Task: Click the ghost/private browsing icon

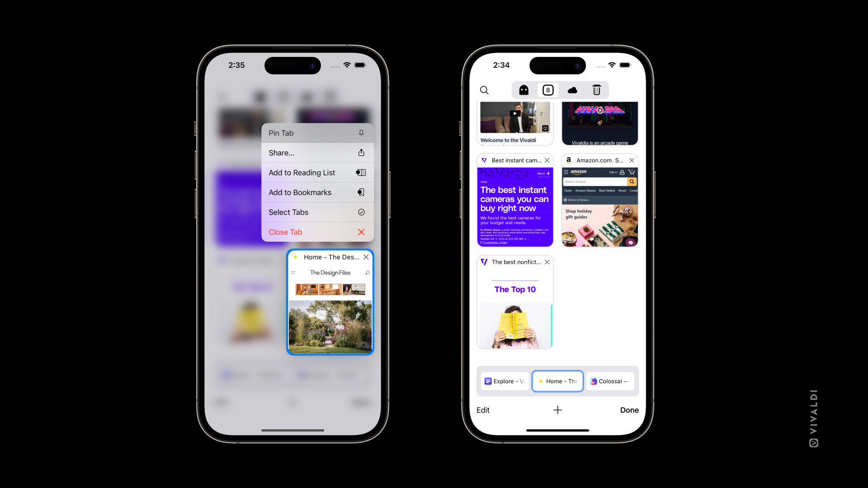Action: 524,90
